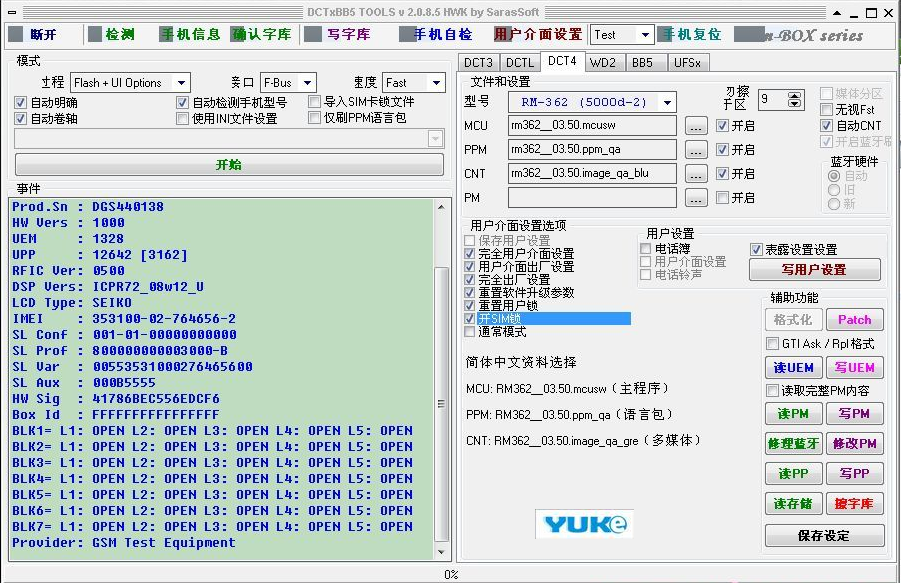
Task: Click the event log scrollbar thumb
Action: point(441,404)
